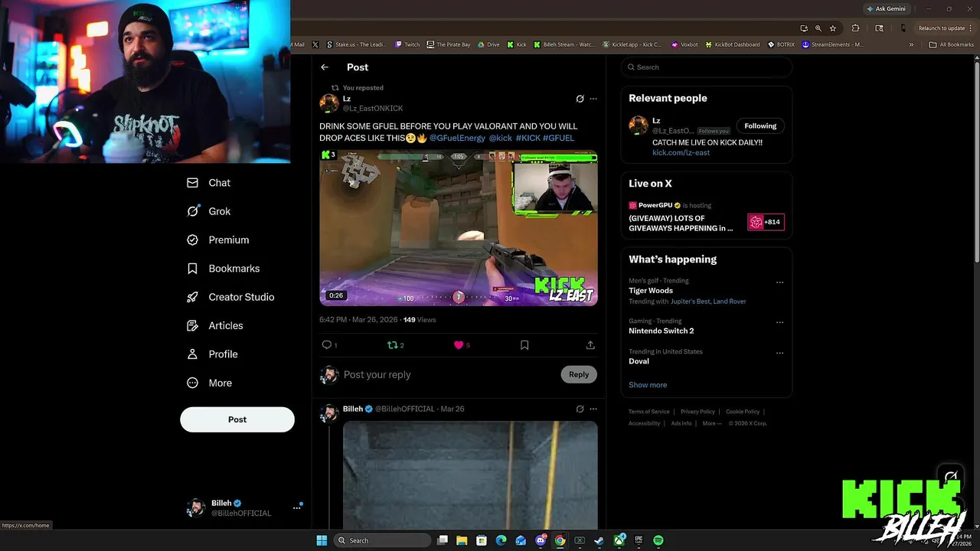The width and height of the screenshot is (980, 551).
Task: Open the KickBot Dashboard bookmark
Action: click(x=733, y=44)
